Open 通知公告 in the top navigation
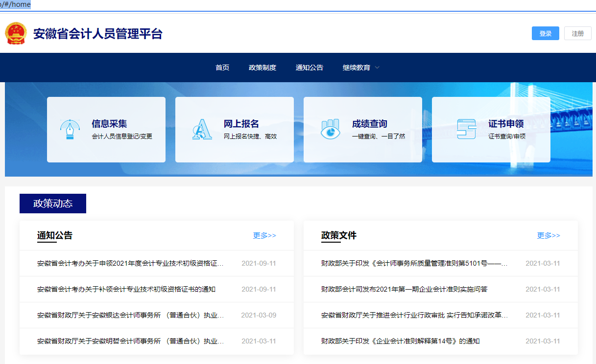 (x=310, y=68)
